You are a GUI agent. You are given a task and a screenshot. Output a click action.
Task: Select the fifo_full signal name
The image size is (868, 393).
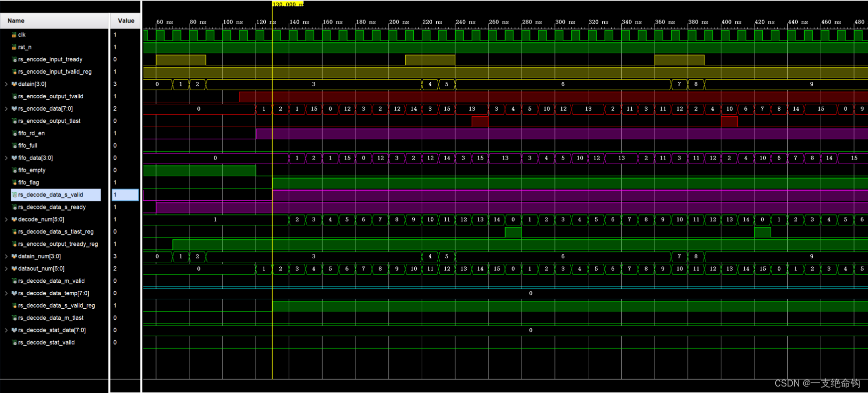click(x=28, y=146)
